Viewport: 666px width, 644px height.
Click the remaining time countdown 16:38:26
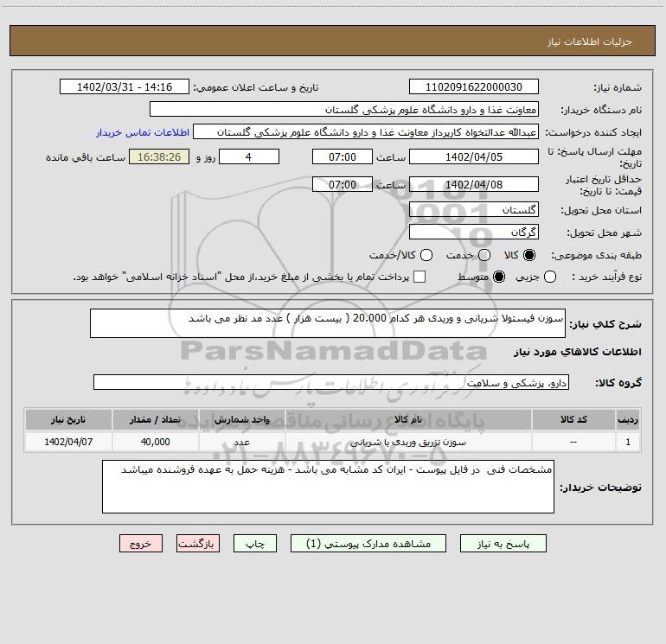pos(159,156)
